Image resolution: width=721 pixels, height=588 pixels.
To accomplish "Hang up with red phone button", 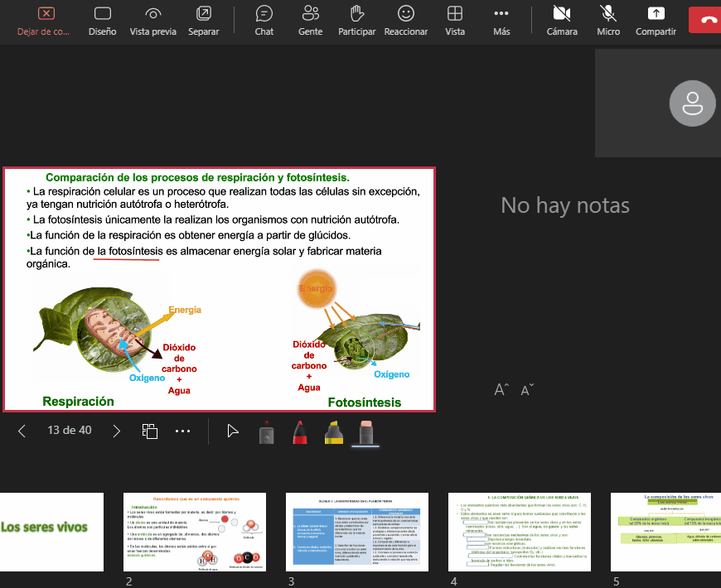I will point(706,20).
